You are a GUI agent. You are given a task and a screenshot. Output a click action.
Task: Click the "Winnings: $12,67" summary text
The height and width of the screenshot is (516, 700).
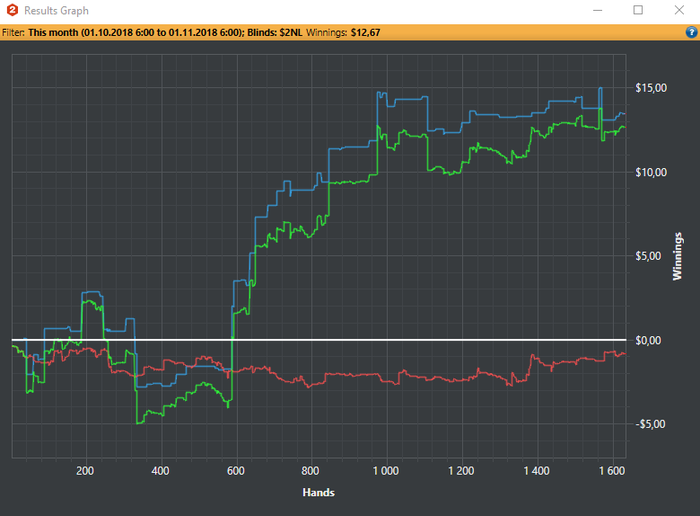(343, 33)
